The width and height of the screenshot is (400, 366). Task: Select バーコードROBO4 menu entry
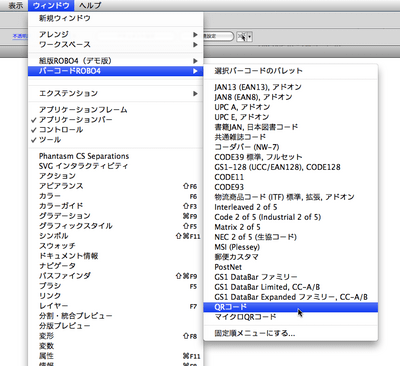115,71
